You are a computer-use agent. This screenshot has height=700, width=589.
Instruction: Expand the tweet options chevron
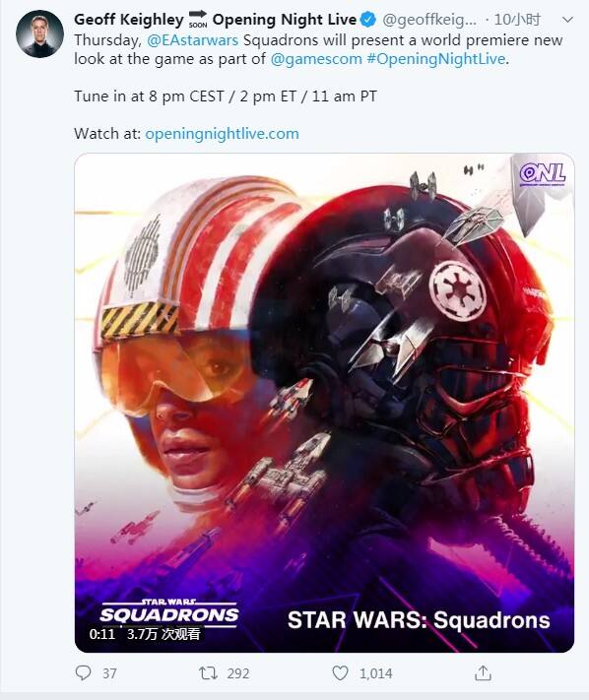click(x=567, y=20)
